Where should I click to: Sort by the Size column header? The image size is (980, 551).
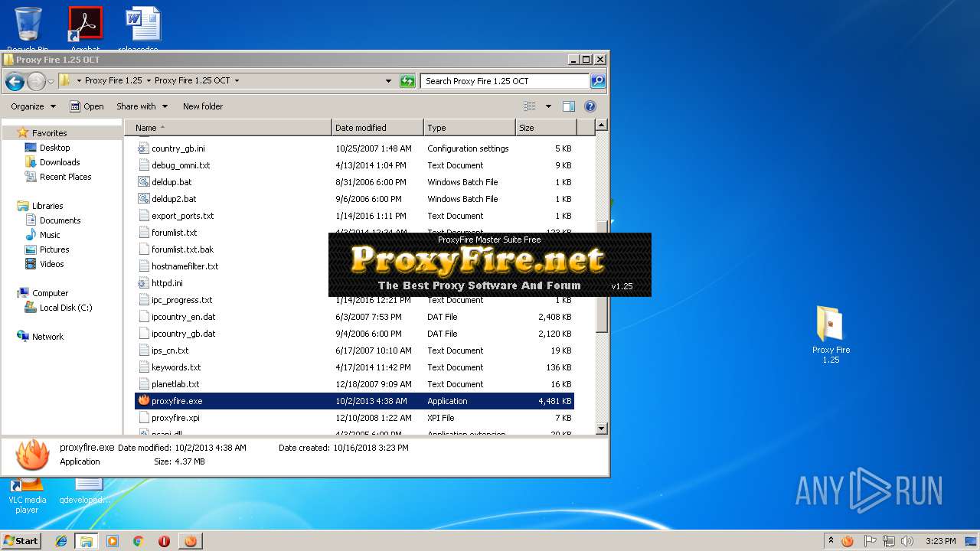[545, 128]
